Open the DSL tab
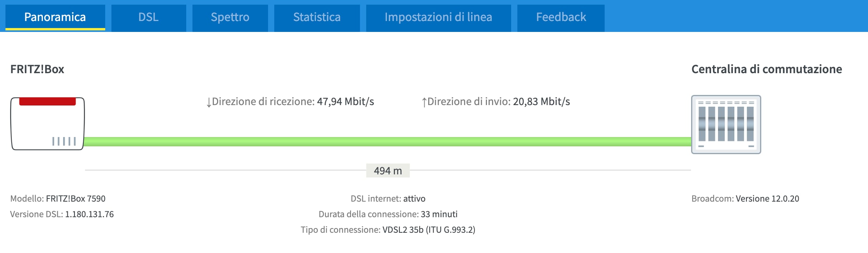 [x=148, y=18]
